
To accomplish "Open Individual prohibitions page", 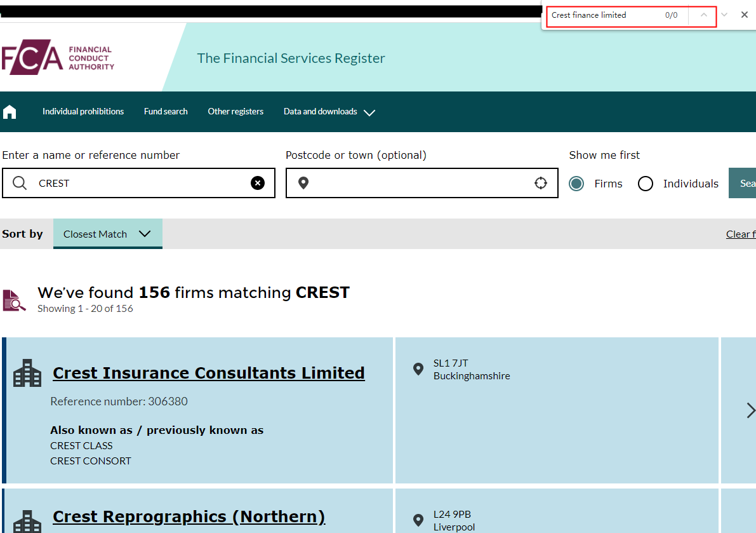I will coord(83,112).
